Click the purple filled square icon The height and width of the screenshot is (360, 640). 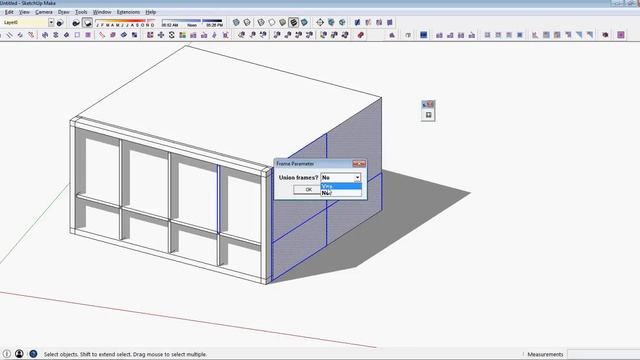click(x=88, y=35)
